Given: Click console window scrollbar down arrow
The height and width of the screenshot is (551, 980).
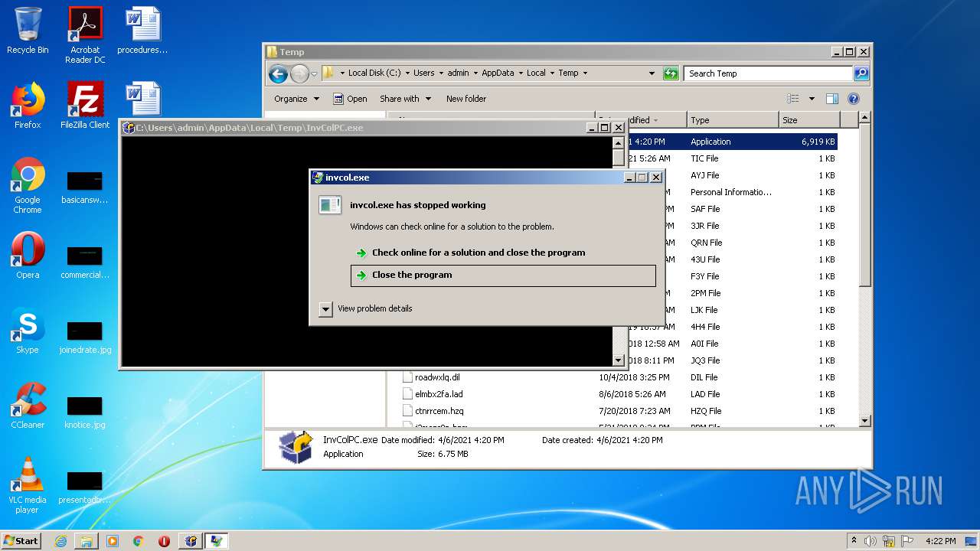Looking at the screenshot, I should tap(619, 360).
